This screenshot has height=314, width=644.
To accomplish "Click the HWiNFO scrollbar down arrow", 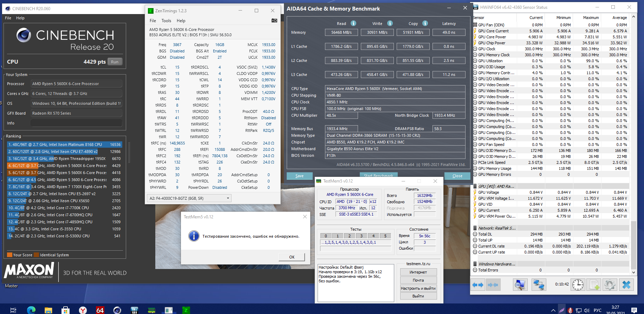I will click(x=633, y=272).
